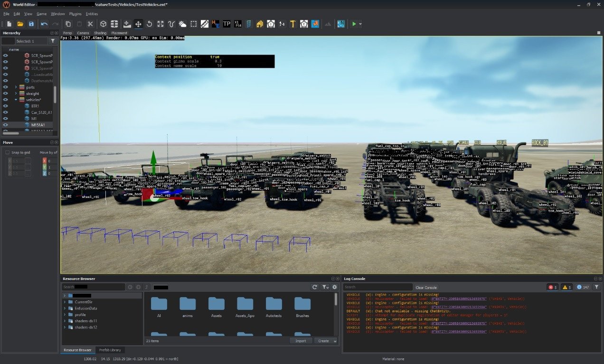
Task: Expand the straight tree node
Action: [16, 93]
